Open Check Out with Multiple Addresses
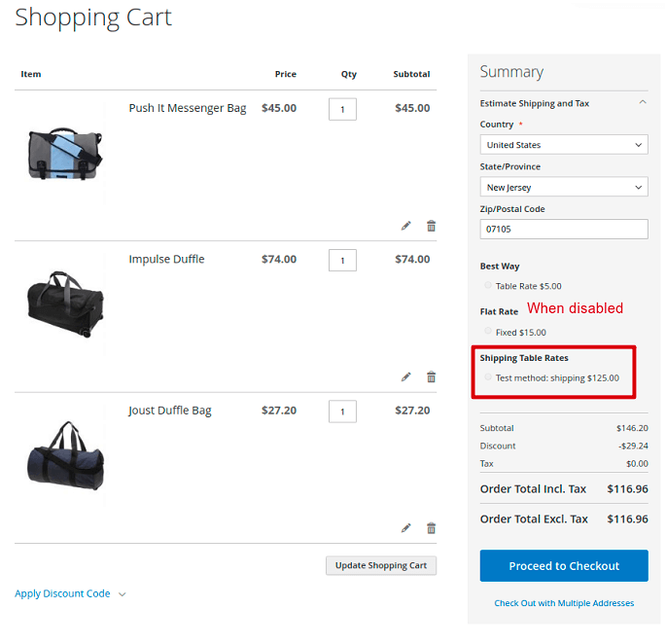 click(563, 603)
